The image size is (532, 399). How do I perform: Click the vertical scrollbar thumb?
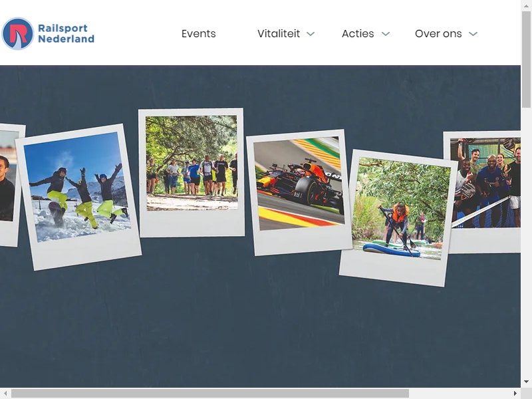[x=526, y=59]
